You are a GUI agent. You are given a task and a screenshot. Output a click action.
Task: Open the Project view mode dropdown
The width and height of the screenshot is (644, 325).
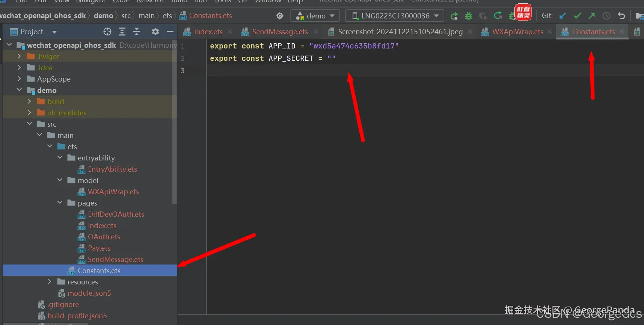point(54,32)
